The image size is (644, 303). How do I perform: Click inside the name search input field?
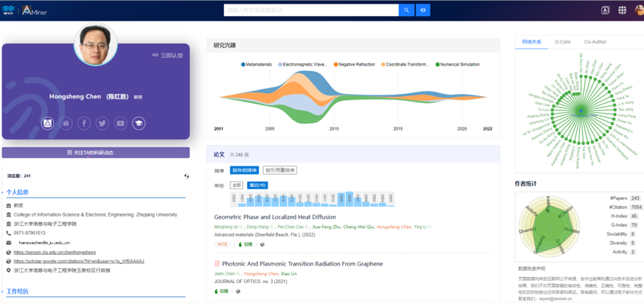click(311, 10)
